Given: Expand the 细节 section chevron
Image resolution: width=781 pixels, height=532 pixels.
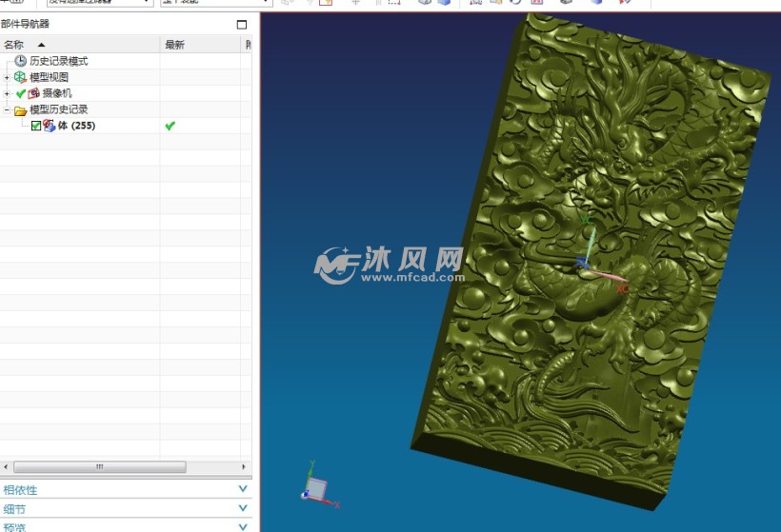Looking at the screenshot, I should (243, 508).
